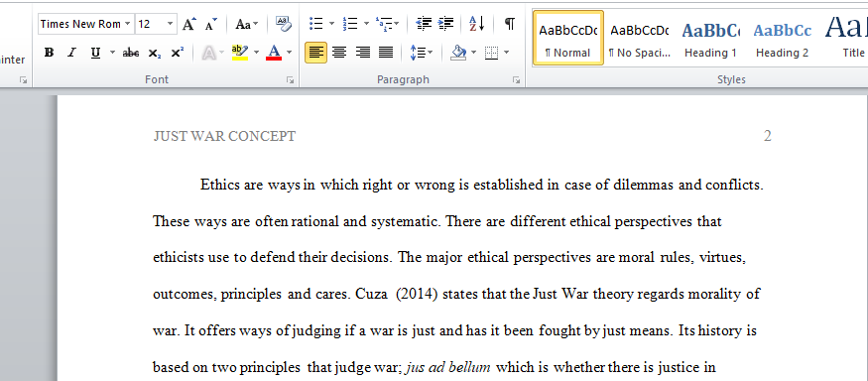This screenshot has width=868, height=381.
Task: Apply strikethrough formatting
Action: (131, 53)
